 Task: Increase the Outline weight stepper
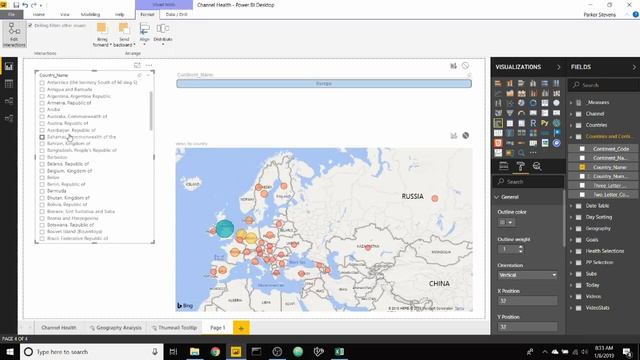[520, 247]
